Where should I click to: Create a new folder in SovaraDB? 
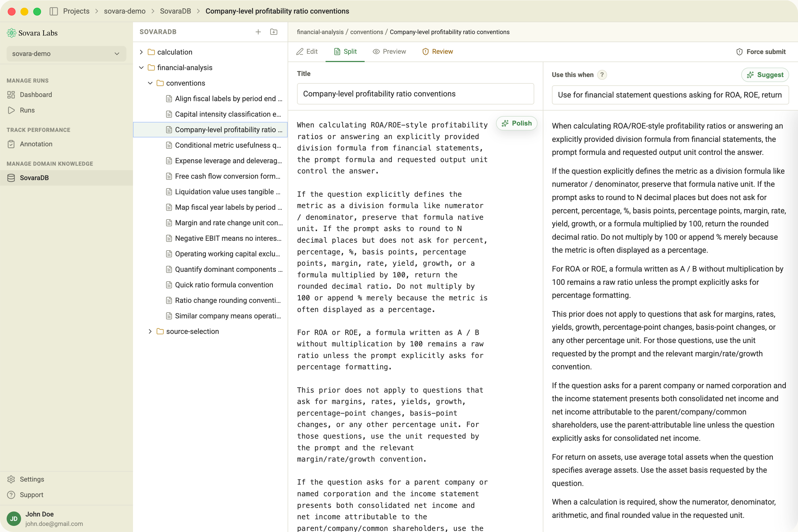click(274, 32)
